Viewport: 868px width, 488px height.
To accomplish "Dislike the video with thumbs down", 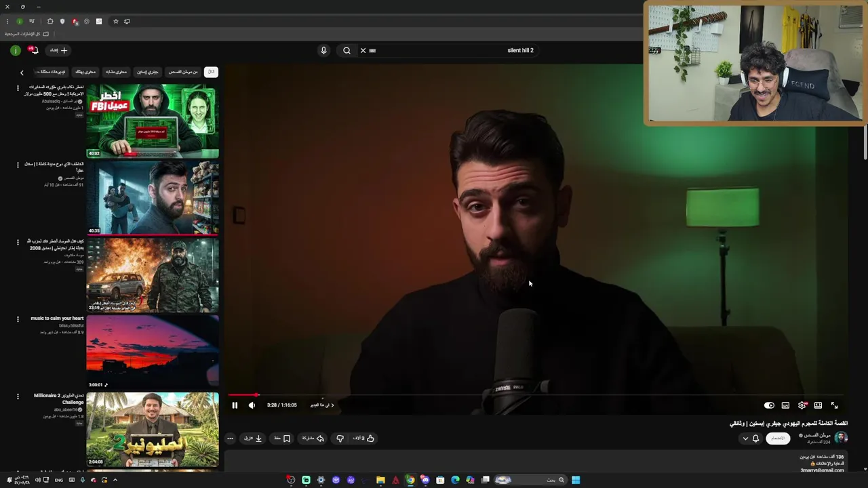I will 340,439.
